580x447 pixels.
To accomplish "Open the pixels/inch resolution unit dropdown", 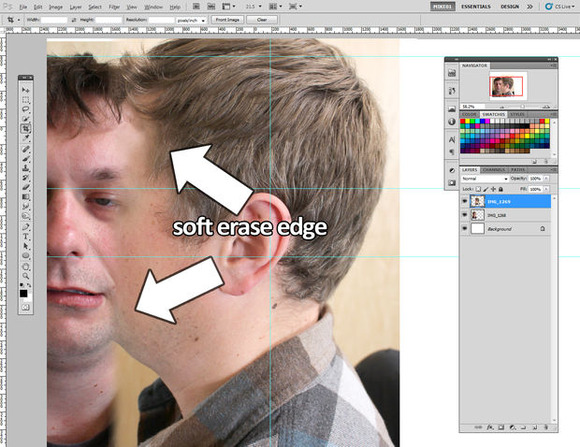I will (191, 20).
